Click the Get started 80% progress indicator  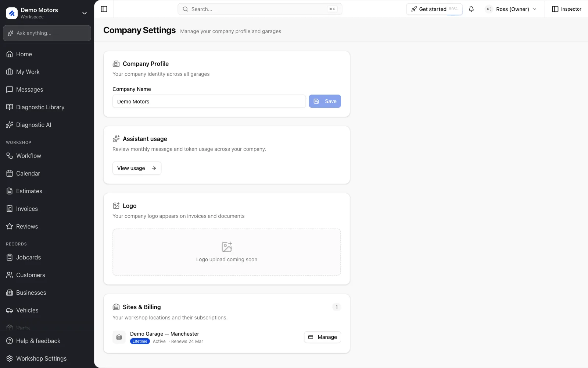pyautogui.click(x=453, y=9)
